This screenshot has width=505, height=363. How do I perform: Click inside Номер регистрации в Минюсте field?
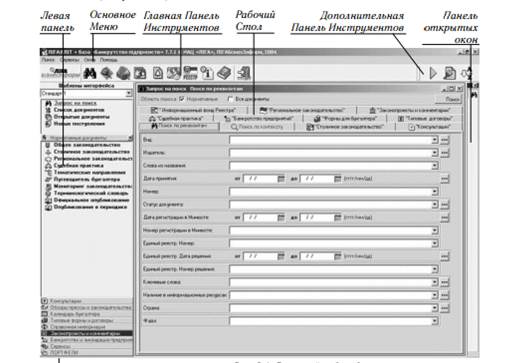pyautogui.click(x=330, y=231)
